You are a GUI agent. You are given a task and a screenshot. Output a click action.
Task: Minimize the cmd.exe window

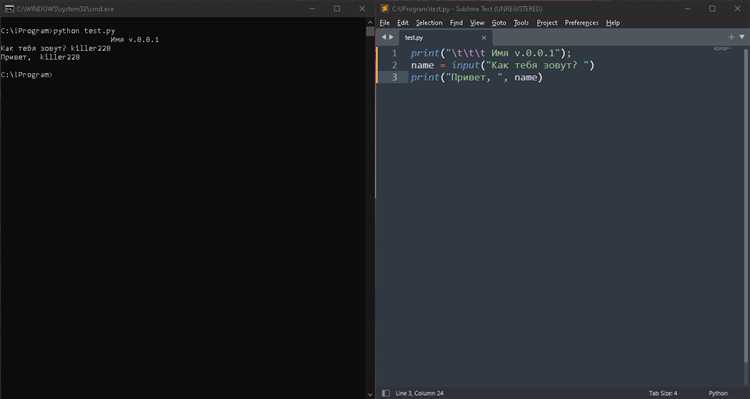tap(312, 9)
